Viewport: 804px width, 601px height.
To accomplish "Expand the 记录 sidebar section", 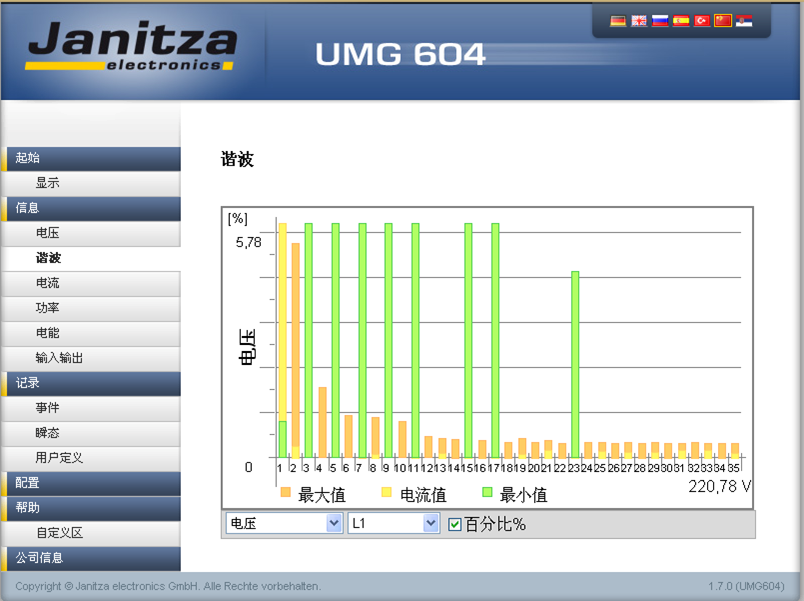I will click(x=91, y=383).
